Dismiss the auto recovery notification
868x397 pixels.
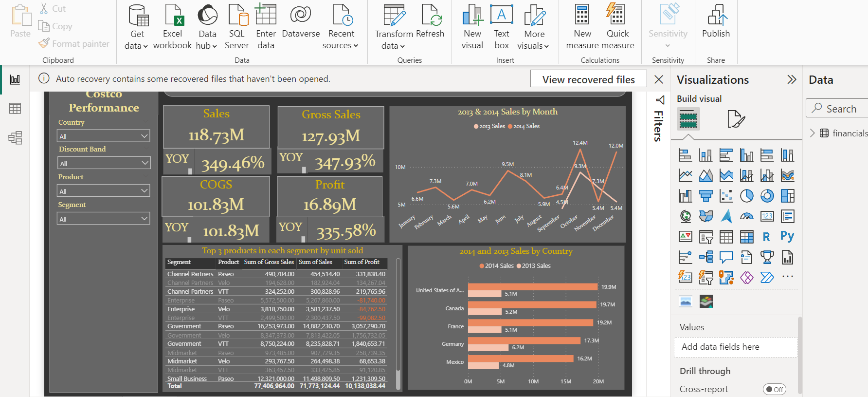[x=659, y=79]
